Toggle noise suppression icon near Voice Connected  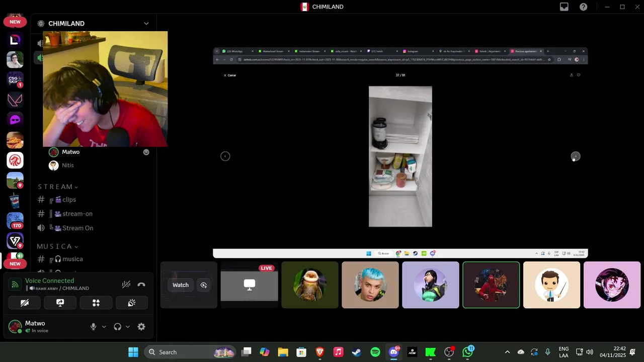[x=126, y=285]
